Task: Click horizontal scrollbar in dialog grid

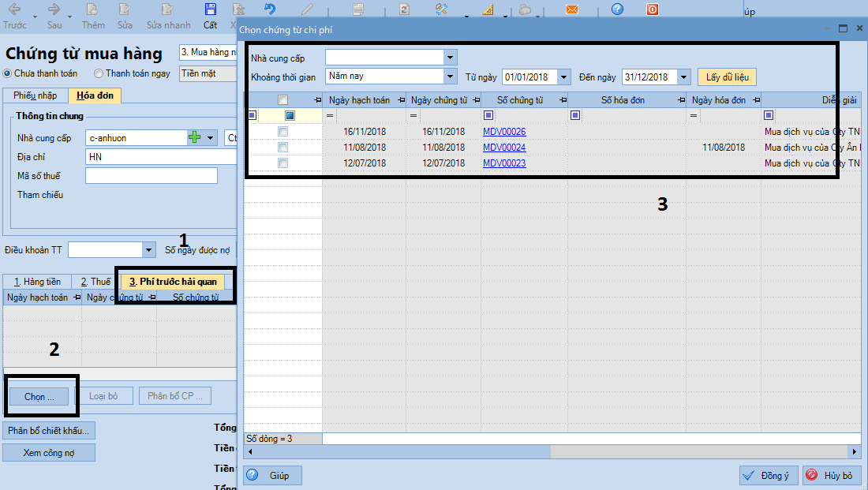Action: (x=552, y=452)
